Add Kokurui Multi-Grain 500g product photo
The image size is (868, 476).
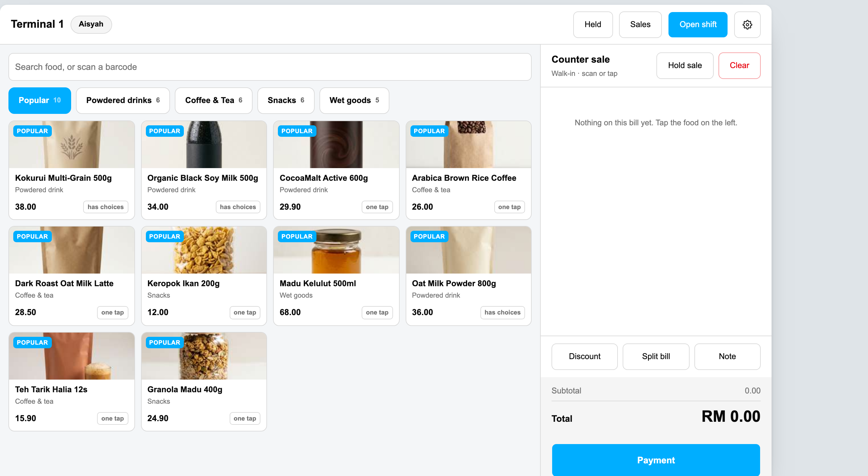click(72, 145)
